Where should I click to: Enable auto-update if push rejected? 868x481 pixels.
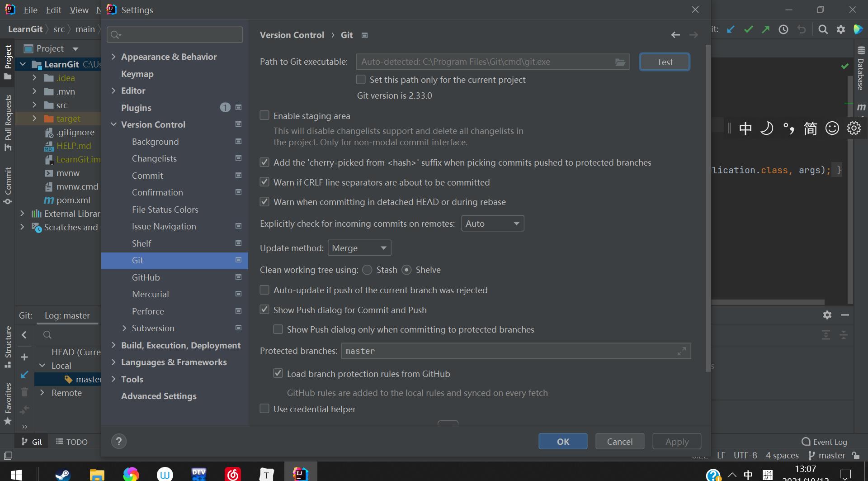(264, 290)
